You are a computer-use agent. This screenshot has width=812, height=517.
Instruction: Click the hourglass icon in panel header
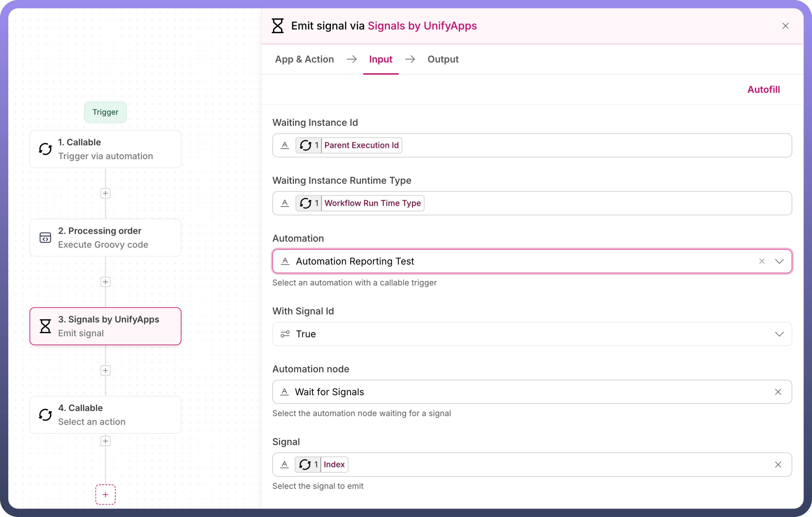[278, 26]
